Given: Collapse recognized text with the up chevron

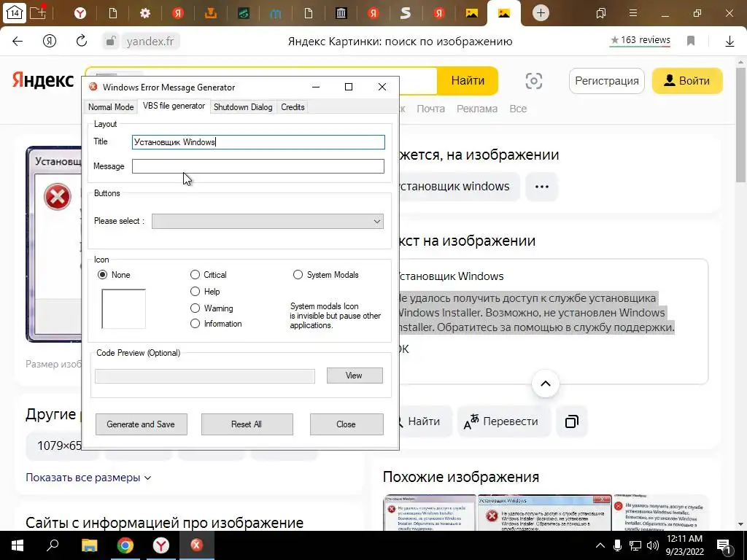Looking at the screenshot, I should point(546,384).
